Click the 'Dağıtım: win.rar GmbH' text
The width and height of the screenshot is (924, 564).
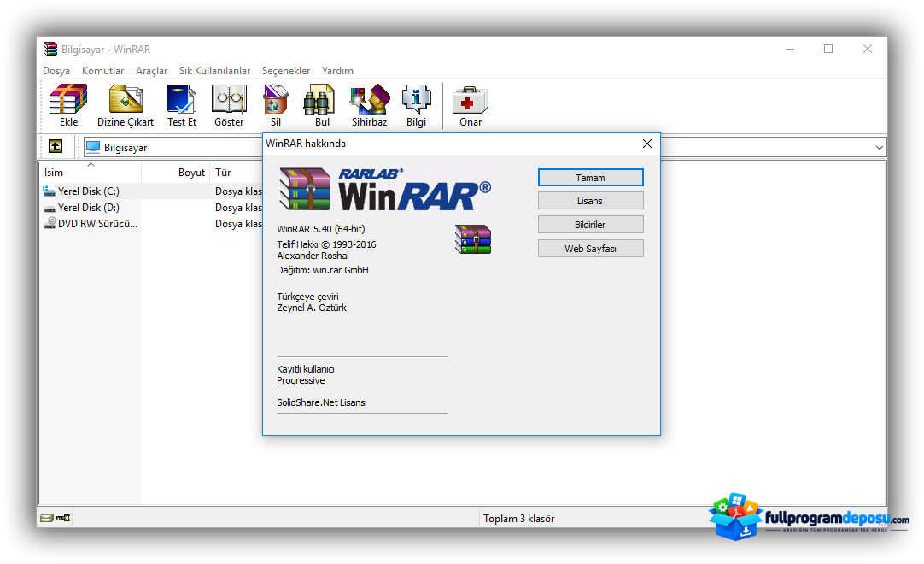click(322, 270)
